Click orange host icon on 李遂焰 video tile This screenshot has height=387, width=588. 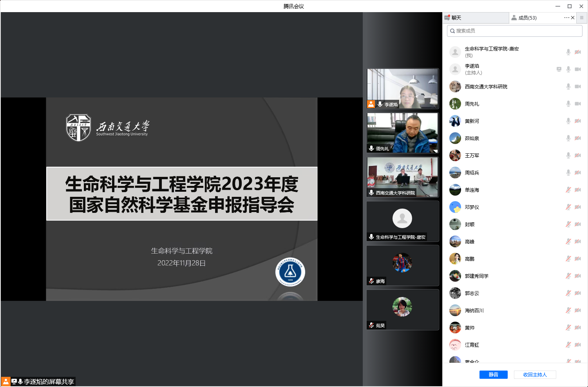point(371,104)
